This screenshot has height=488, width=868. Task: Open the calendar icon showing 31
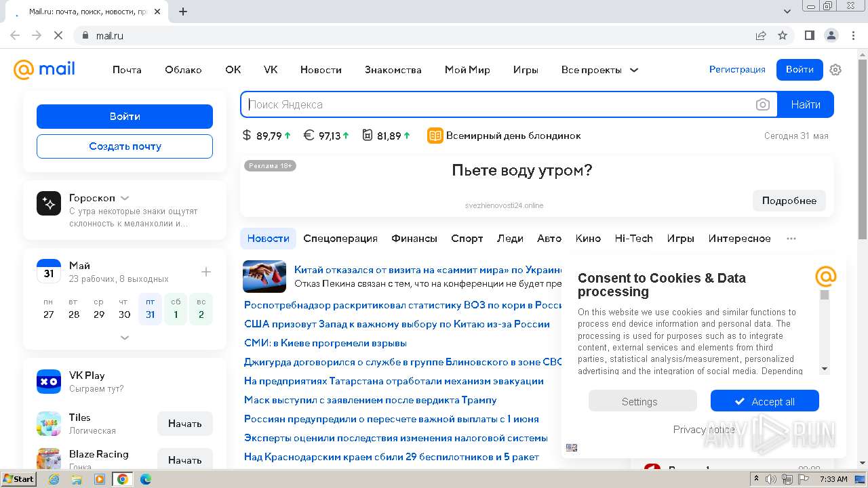(49, 271)
